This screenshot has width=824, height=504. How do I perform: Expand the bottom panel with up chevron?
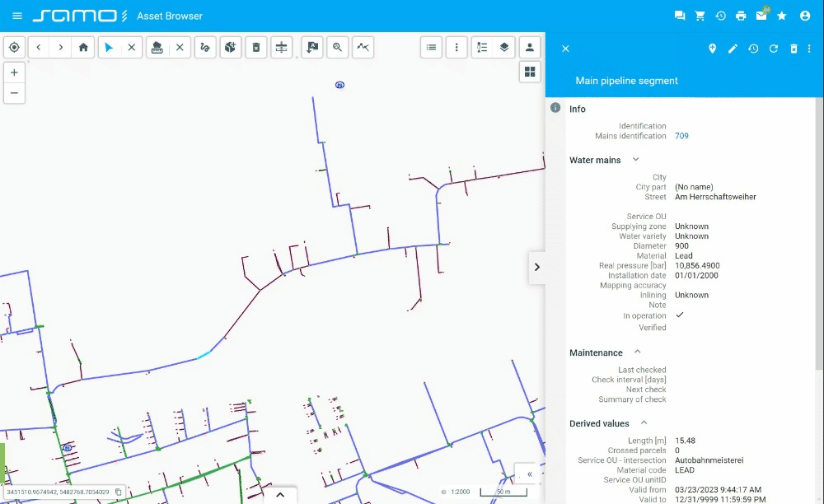tap(280, 495)
